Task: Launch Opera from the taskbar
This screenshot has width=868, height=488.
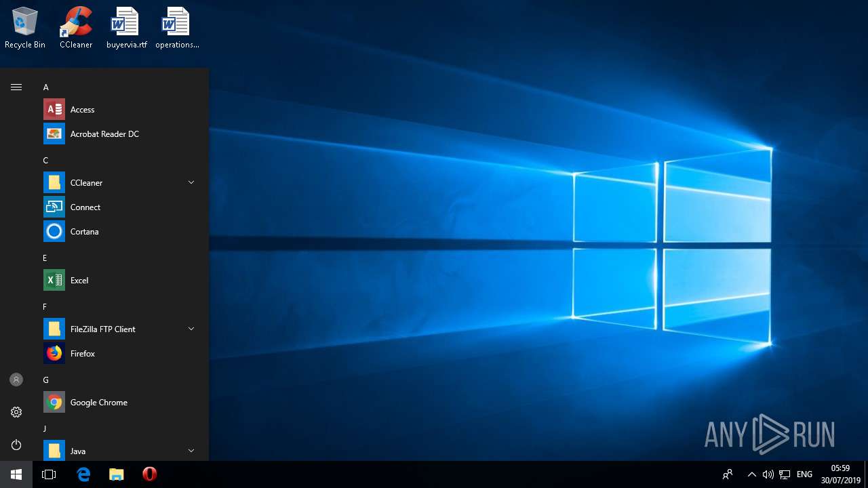Action: [x=150, y=474]
